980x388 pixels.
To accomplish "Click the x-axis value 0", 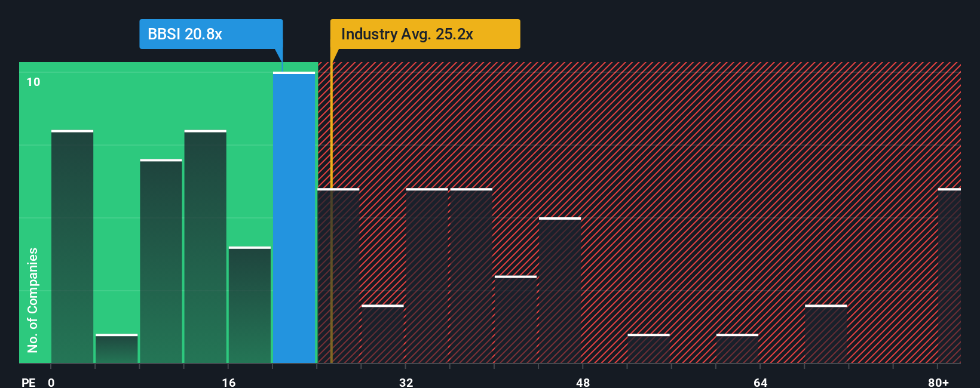I will pyautogui.click(x=51, y=382).
